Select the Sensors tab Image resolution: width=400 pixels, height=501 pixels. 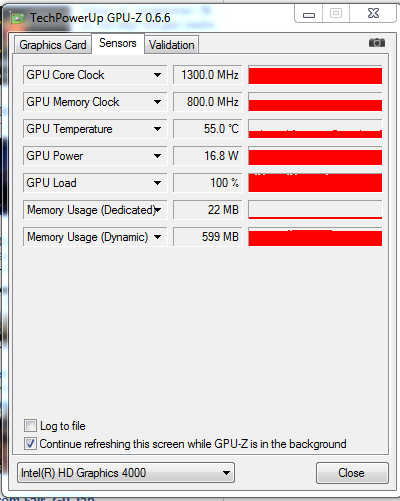tap(118, 43)
